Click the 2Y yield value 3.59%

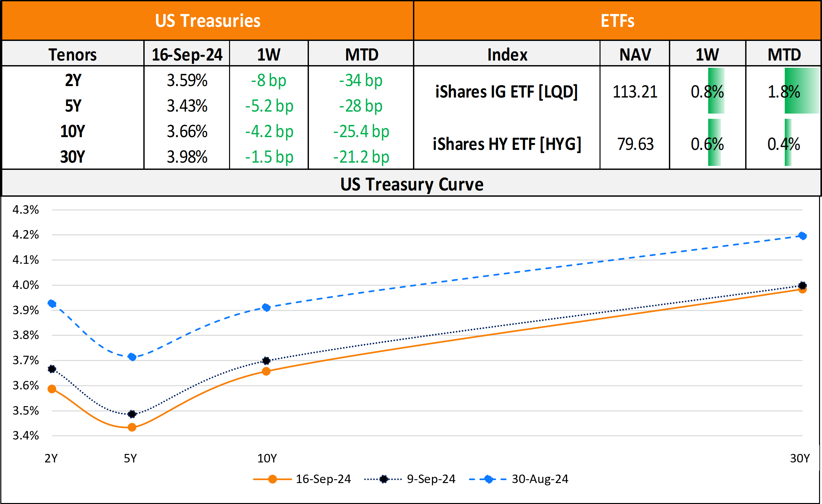tap(187, 81)
